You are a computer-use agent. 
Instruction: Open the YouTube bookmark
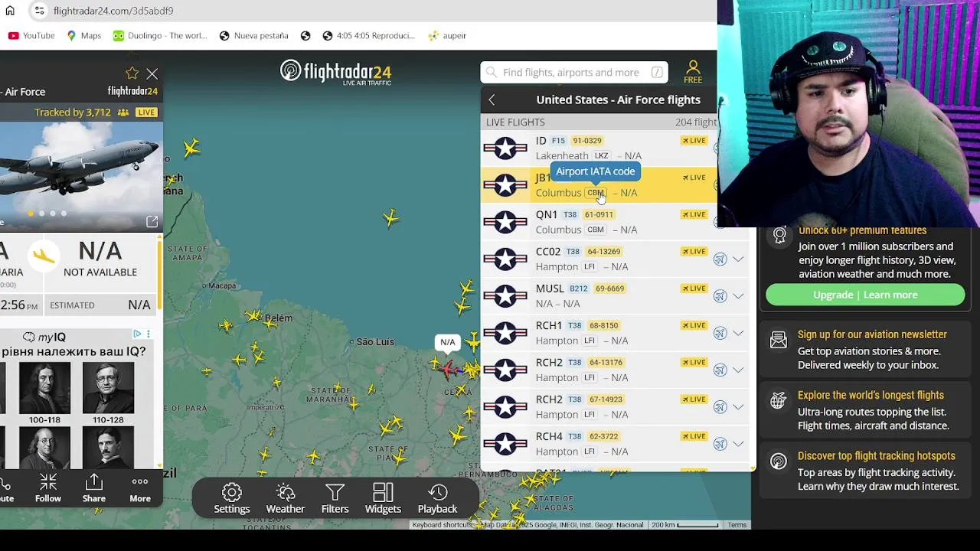pos(31,35)
